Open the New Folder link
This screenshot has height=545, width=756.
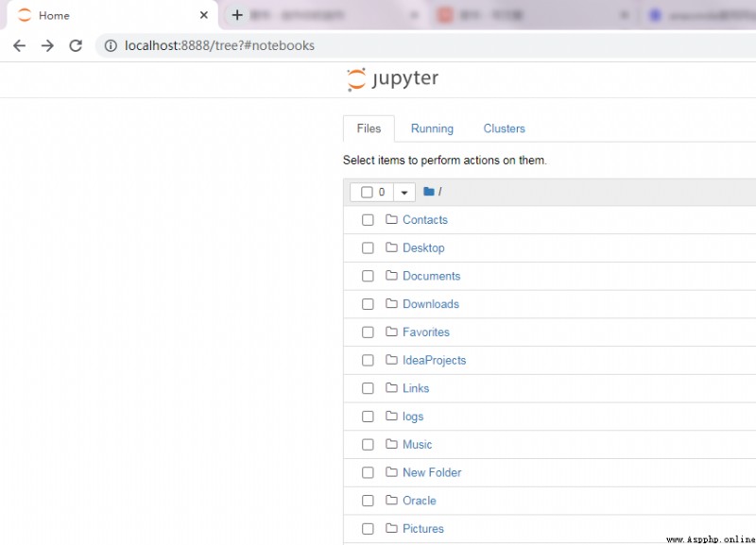coord(432,472)
